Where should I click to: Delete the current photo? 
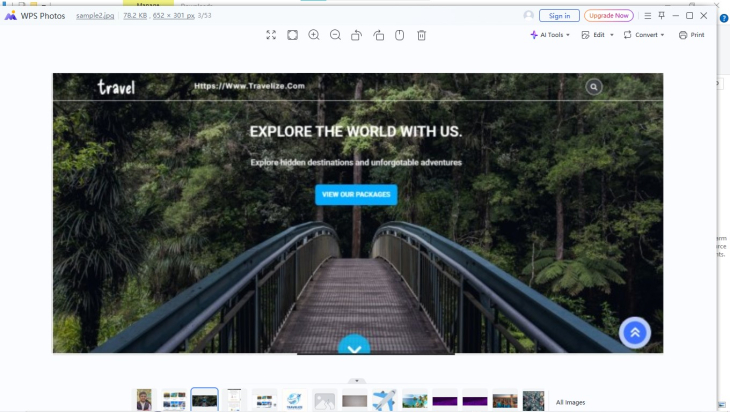(421, 35)
